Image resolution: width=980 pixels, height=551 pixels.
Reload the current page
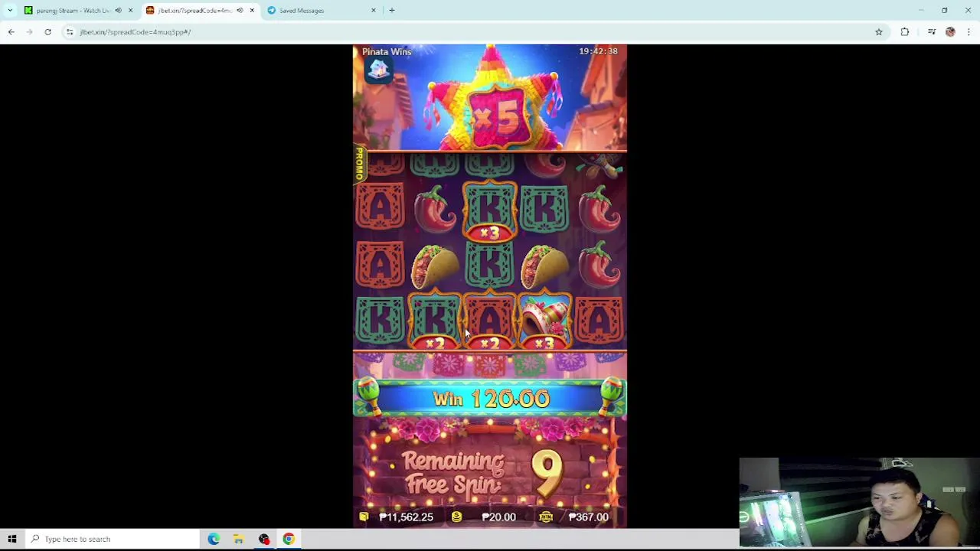tap(47, 32)
